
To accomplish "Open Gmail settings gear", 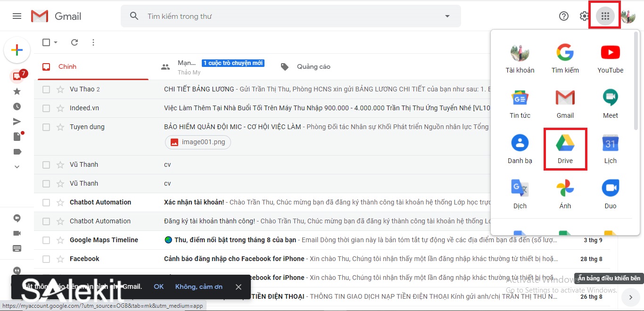I will pos(584,16).
